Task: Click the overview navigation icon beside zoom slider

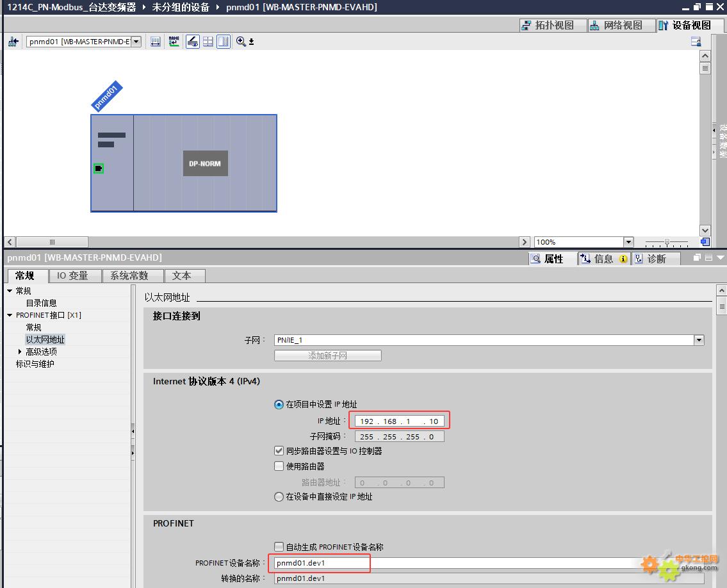Action: point(705,242)
